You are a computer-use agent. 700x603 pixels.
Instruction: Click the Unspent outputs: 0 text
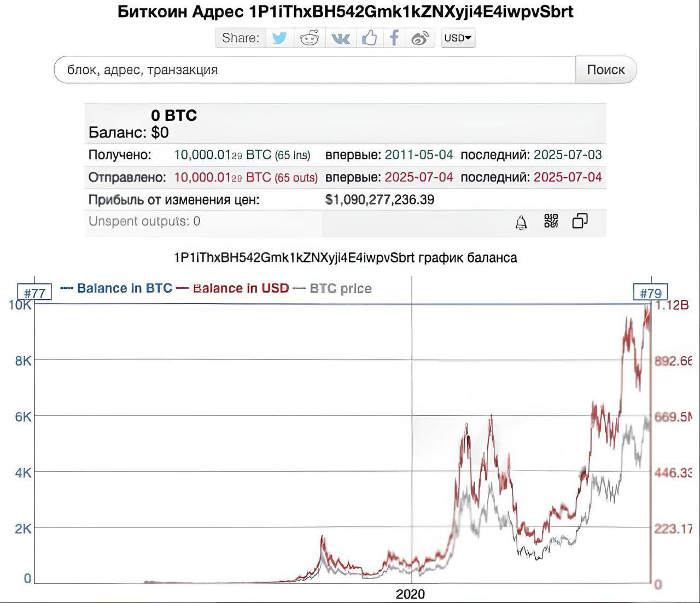coord(144,222)
